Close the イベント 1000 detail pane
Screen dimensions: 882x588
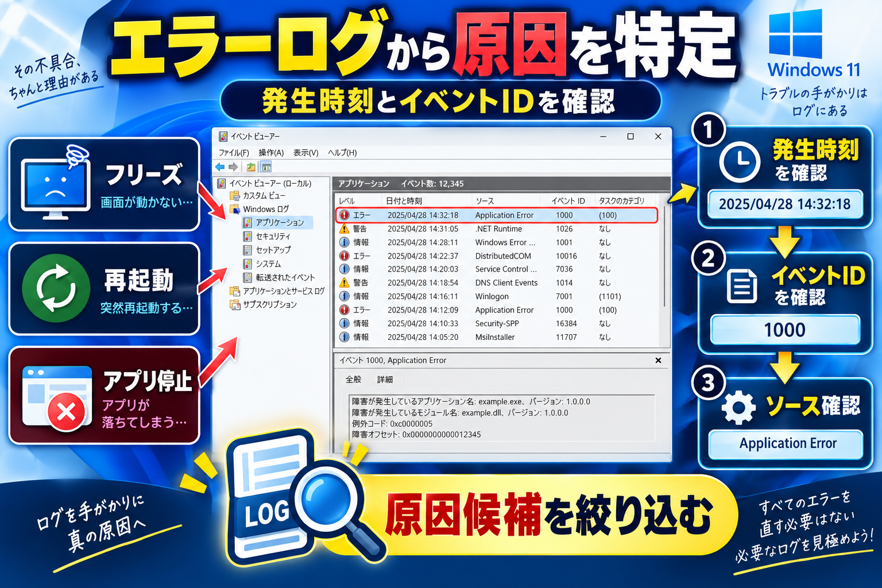click(x=658, y=361)
